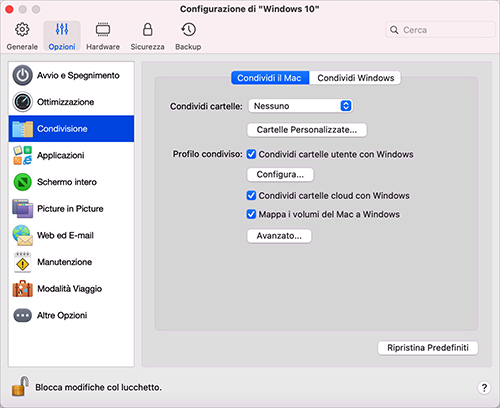Select Ottimizzazione in sidebar
The image size is (500, 408).
72,102
